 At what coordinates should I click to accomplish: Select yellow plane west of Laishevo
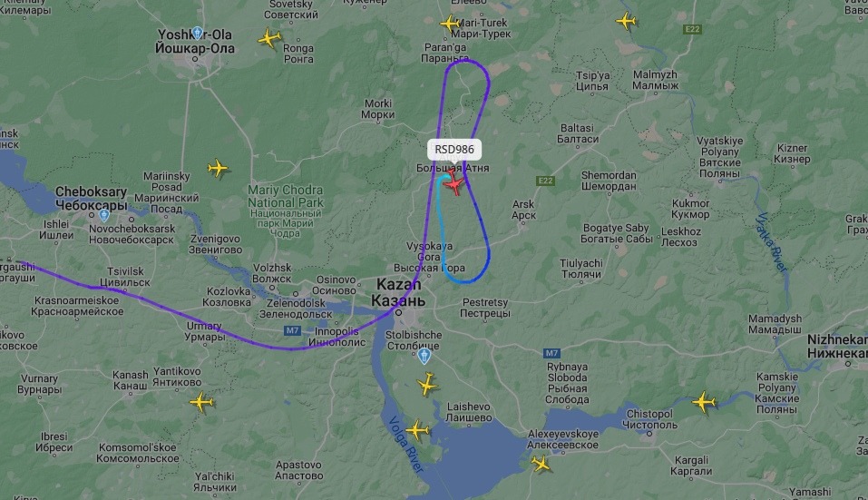(x=427, y=384)
